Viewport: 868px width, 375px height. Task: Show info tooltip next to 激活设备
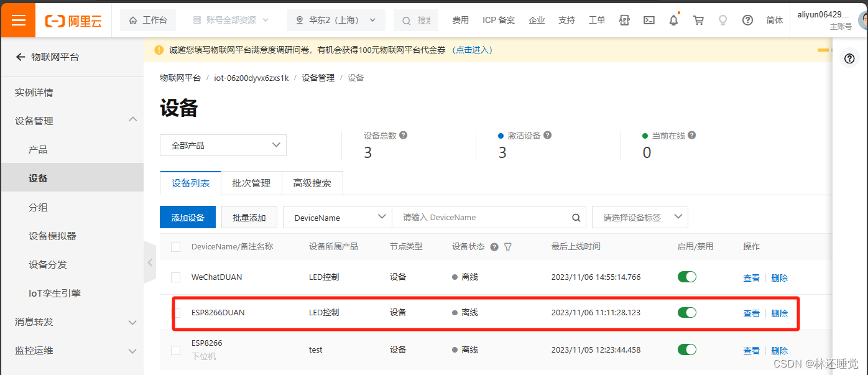point(548,135)
